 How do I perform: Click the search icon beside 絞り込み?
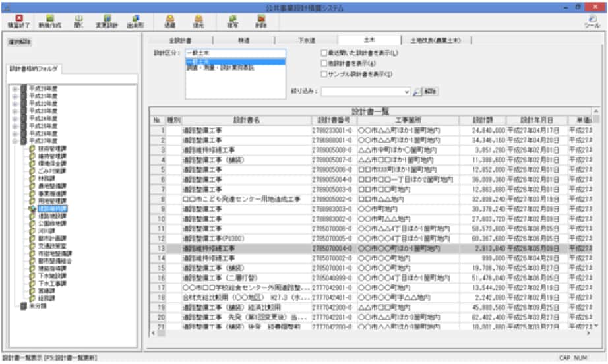pyautogui.click(x=417, y=92)
